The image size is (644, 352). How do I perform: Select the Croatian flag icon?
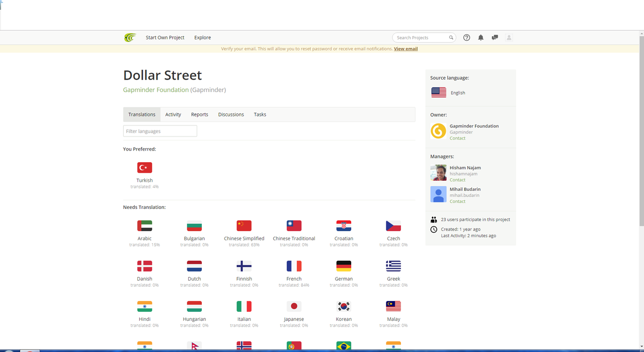(344, 226)
